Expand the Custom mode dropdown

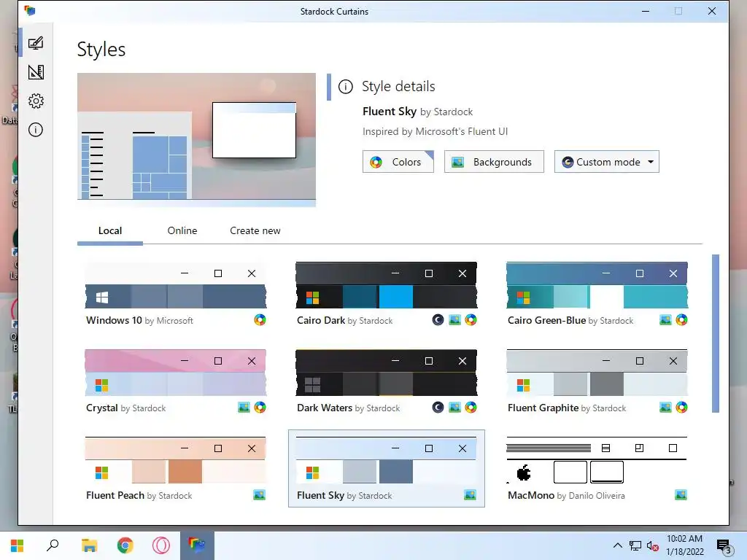pos(606,162)
